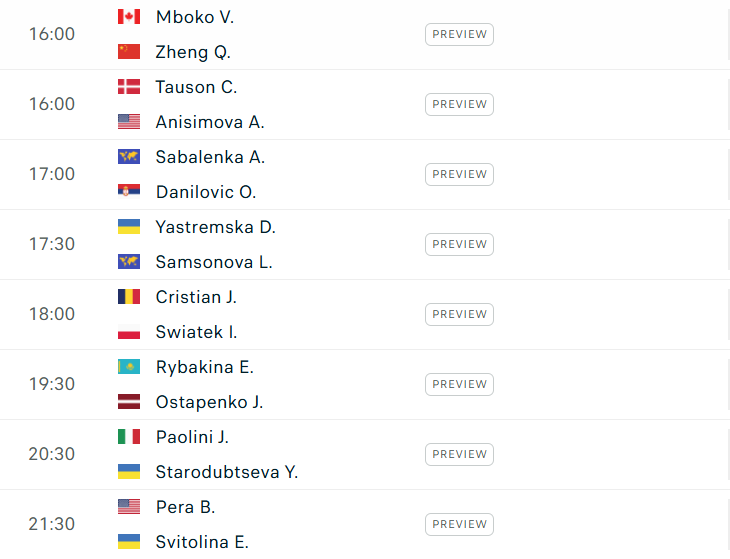Open Preview for Rybakina vs Ostapenko
Screen dimensions: 730x559
459,384
